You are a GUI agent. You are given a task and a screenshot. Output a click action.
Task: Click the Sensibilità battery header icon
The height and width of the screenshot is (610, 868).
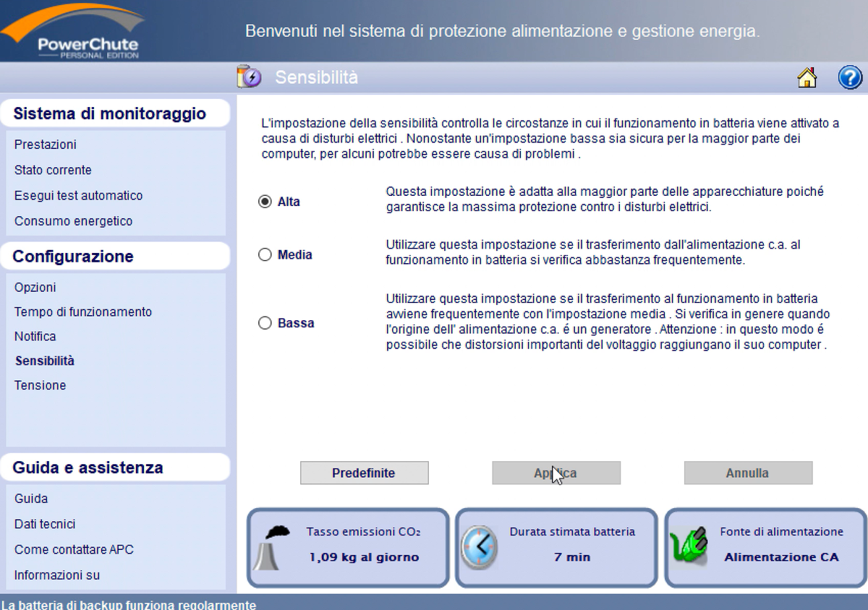(x=249, y=77)
